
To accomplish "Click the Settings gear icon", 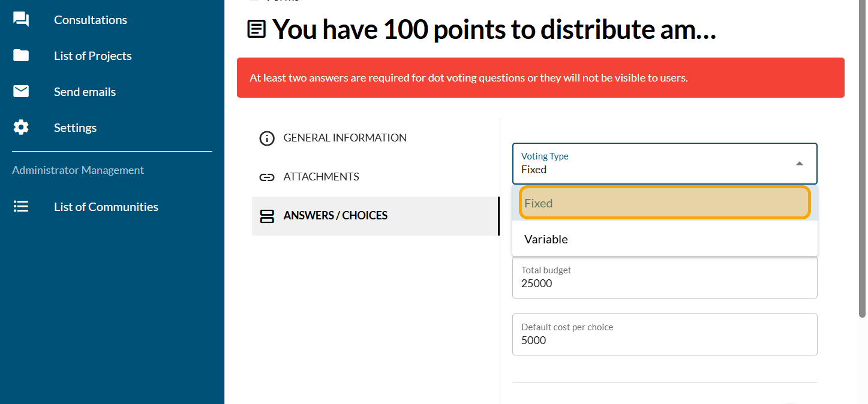I will 21,128.
